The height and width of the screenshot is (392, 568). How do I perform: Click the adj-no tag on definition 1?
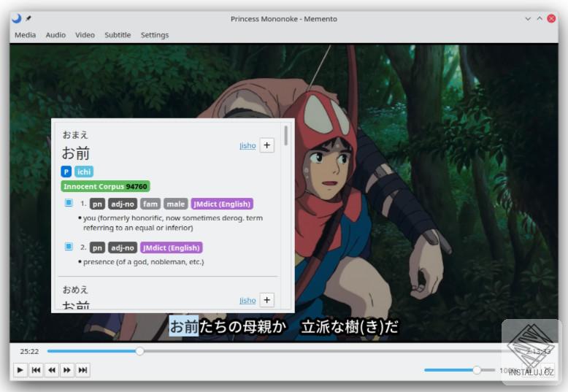(123, 204)
